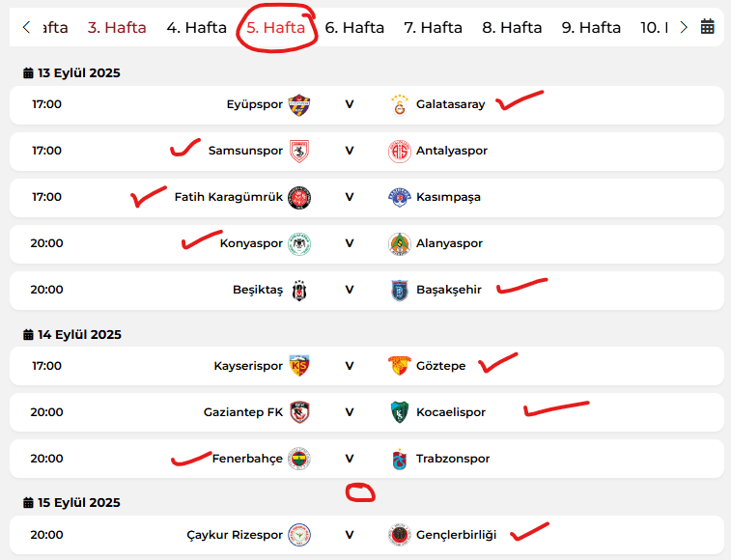Select the Samsunspor team badge
The image size is (731, 560).
[x=298, y=151]
